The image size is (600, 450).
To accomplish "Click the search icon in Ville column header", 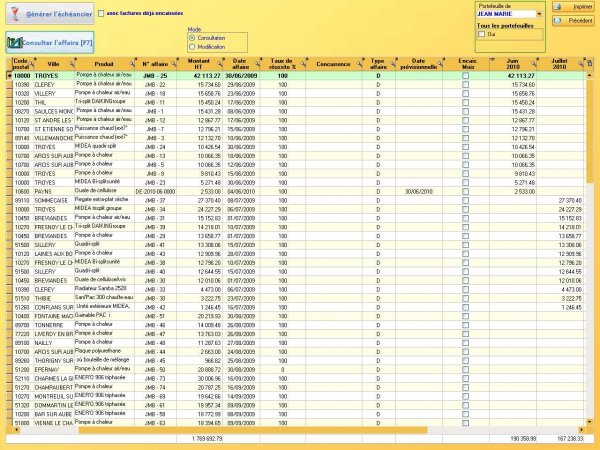I will click(x=72, y=64).
